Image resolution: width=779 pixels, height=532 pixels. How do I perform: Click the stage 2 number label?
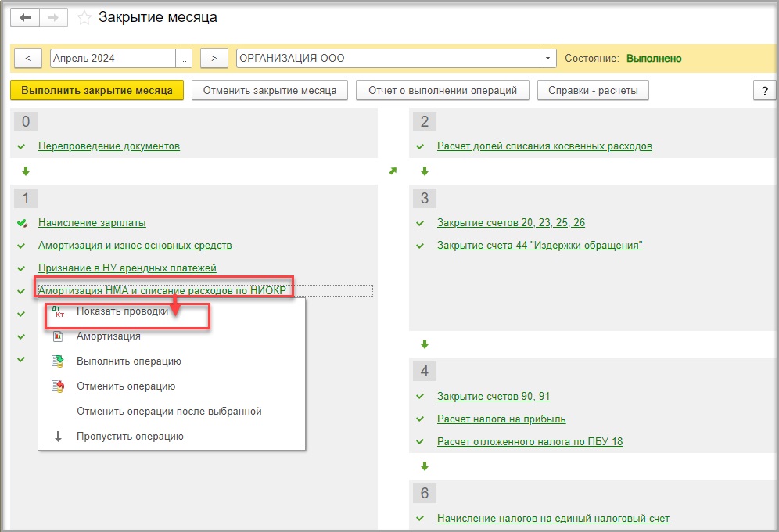pyautogui.click(x=424, y=121)
